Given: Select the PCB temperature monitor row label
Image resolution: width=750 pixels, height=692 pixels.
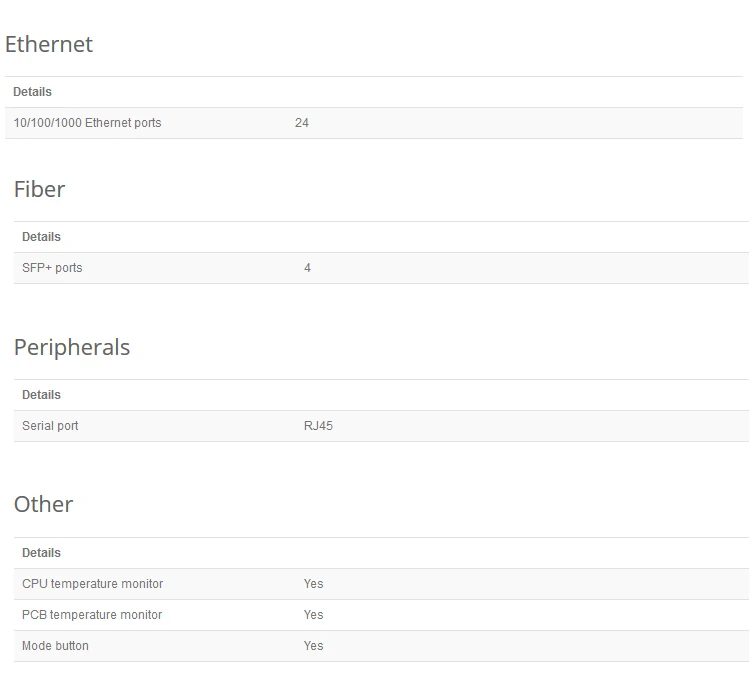Looking at the screenshot, I should point(92,615).
